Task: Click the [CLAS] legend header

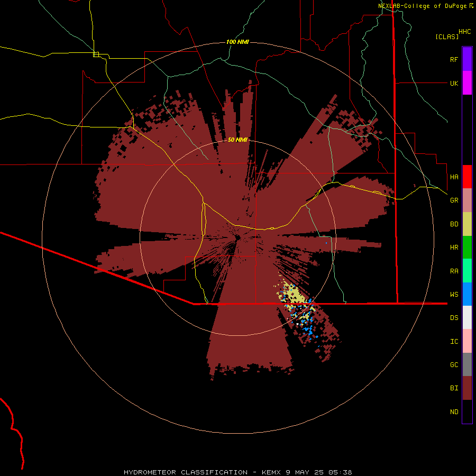Action: (447, 36)
